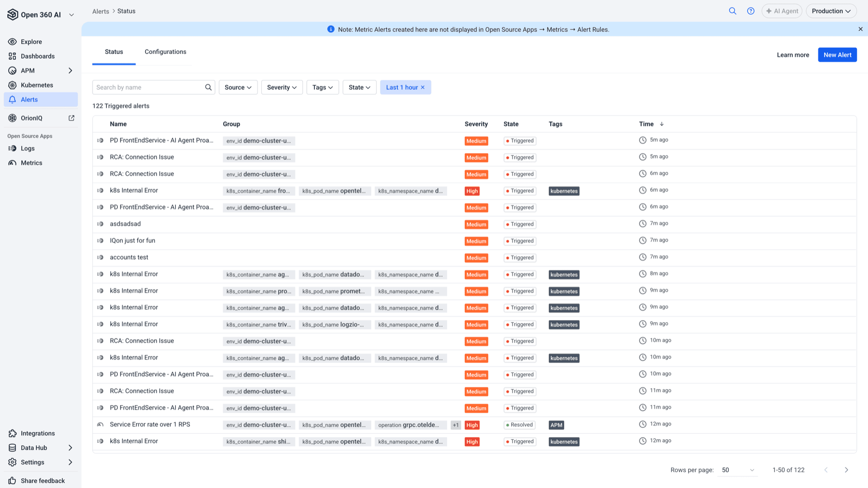Click the Severity column header
Image resolution: width=868 pixels, height=488 pixels.
476,124
